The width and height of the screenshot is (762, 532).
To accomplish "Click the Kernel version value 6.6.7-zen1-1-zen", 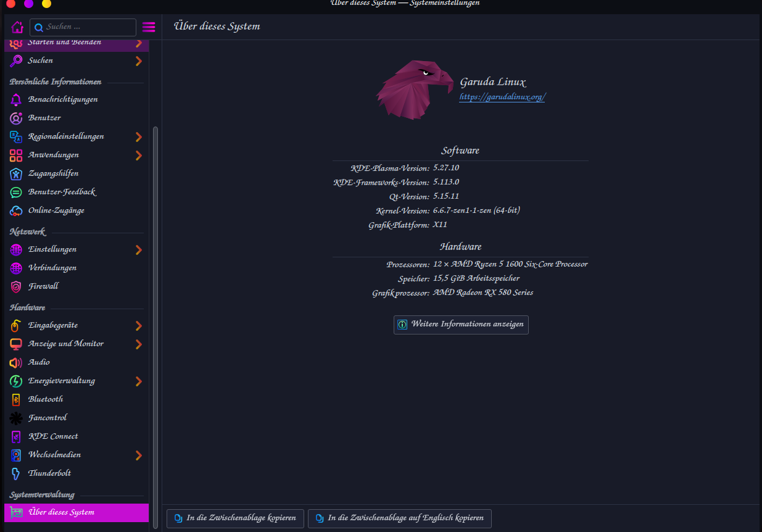I will [x=476, y=210].
